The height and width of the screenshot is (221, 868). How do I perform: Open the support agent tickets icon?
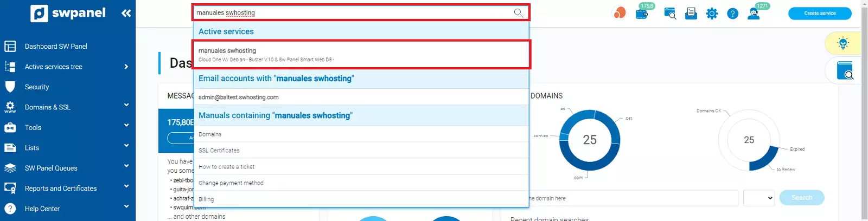(754, 14)
